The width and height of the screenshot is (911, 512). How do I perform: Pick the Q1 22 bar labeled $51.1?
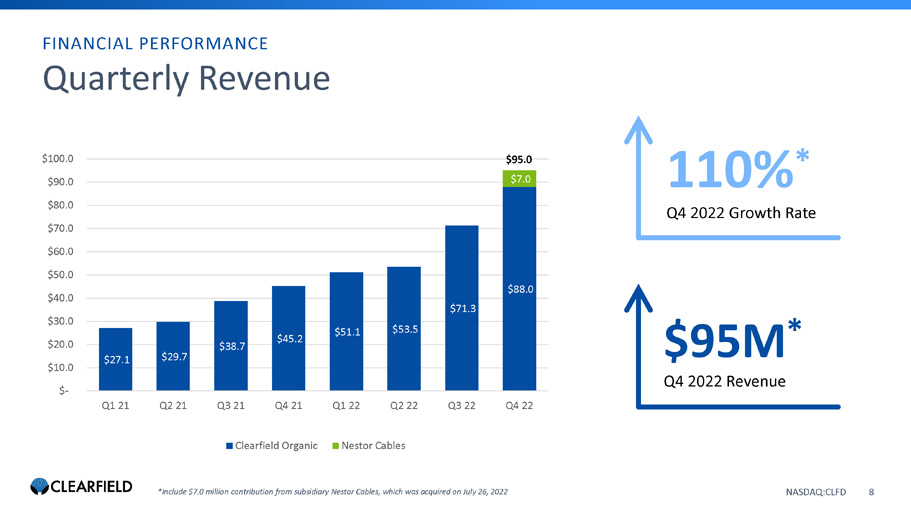pos(346,331)
